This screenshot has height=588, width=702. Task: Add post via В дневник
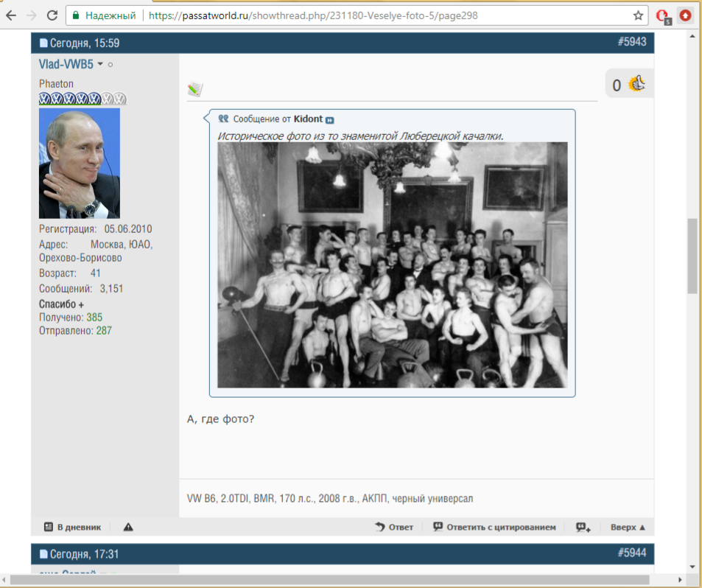click(x=72, y=527)
